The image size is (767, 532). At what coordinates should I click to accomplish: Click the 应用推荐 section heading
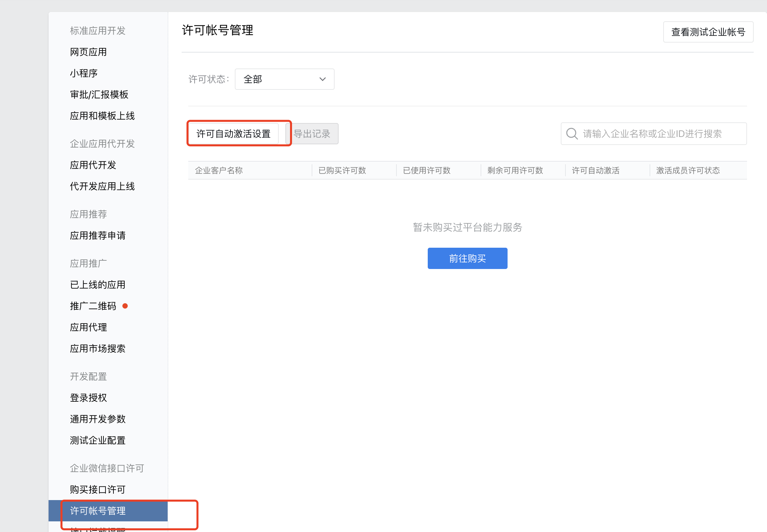[88, 214]
